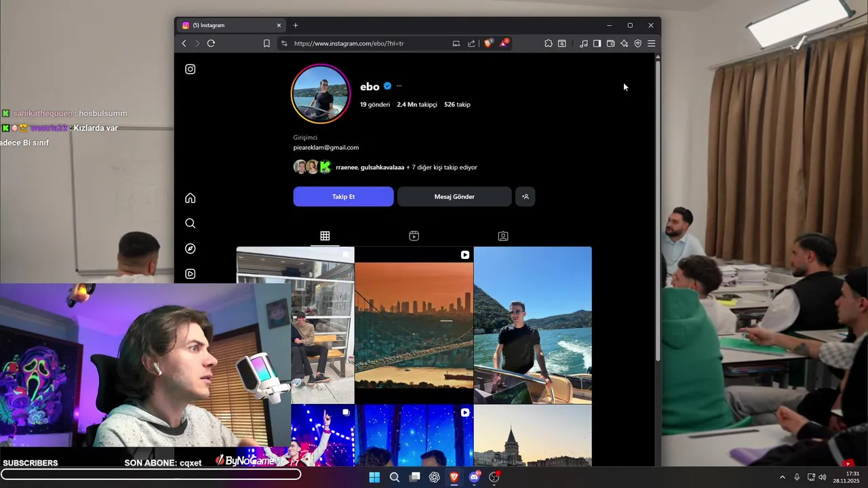The image size is (868, 488).
Task: Open the blue starry stage video post
Action: click(414, 435)
